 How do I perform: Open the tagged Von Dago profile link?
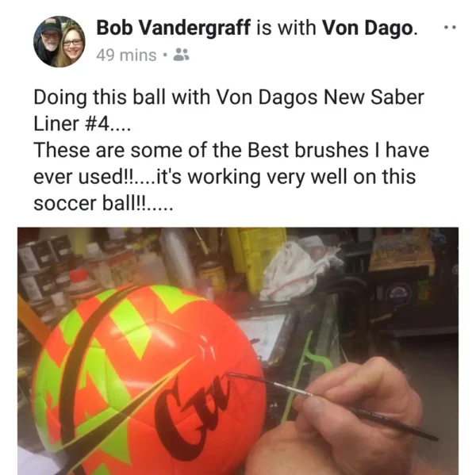coord(368,28)
